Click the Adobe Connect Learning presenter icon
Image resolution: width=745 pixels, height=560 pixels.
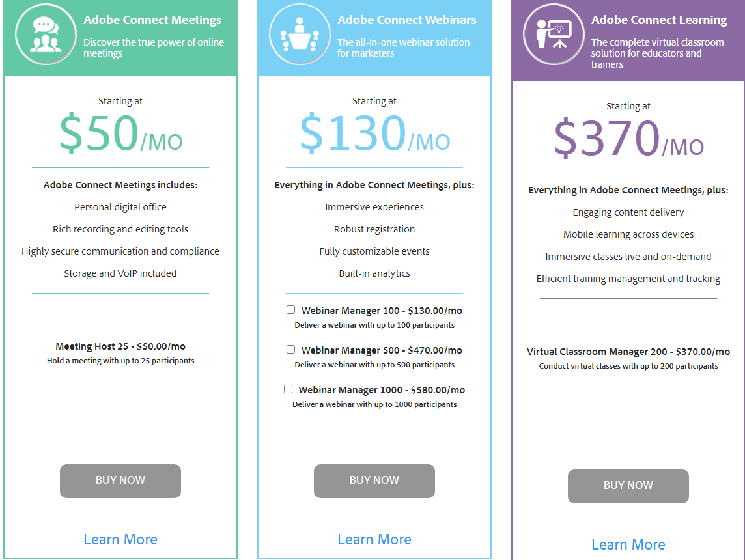pos(554,35)
